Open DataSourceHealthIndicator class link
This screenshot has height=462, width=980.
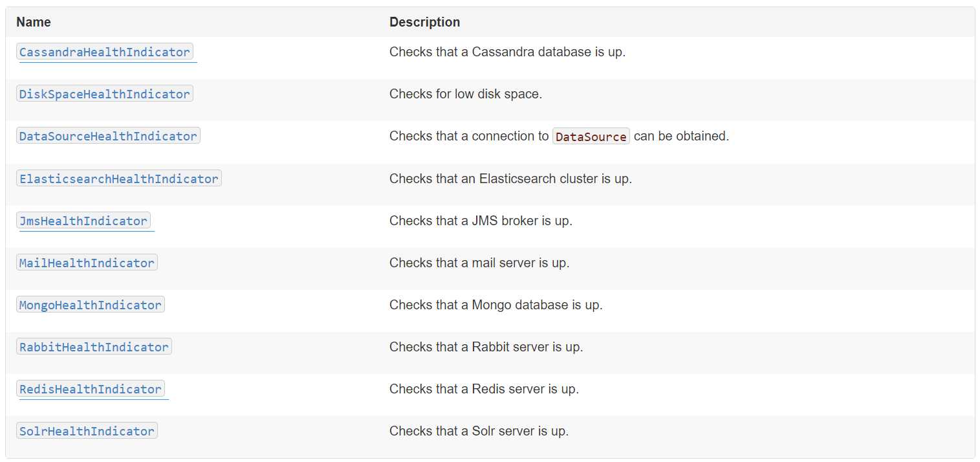[x=108, y=137]
